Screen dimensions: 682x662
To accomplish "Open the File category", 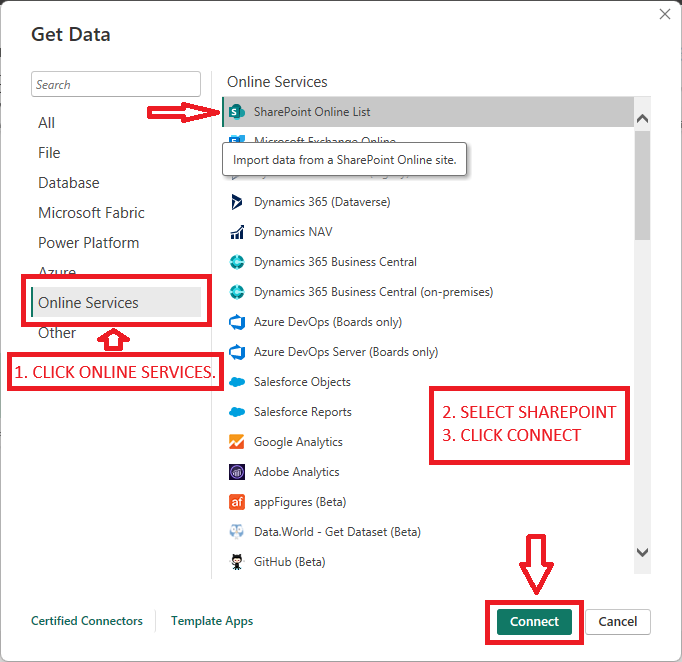I will click(x=49, y=153).
